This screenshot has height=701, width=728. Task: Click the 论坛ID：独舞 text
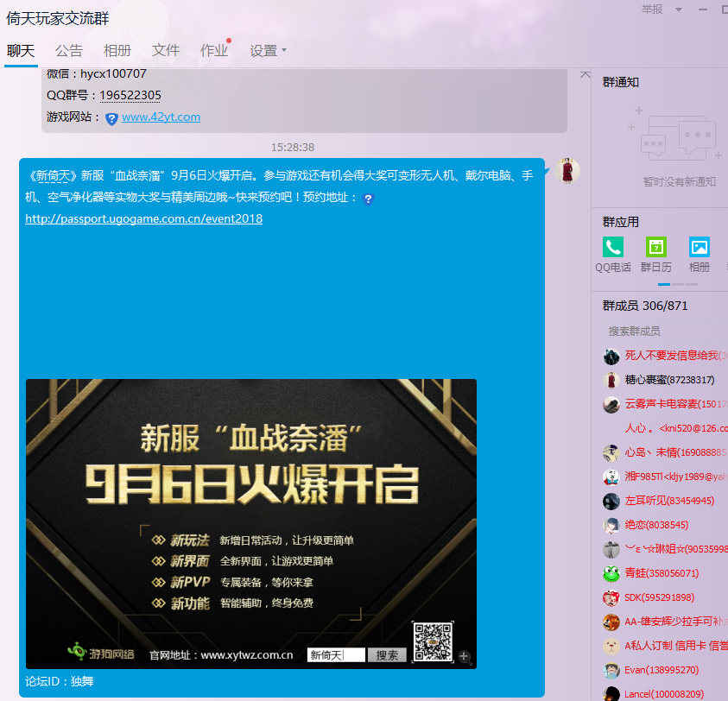(60, 681)
